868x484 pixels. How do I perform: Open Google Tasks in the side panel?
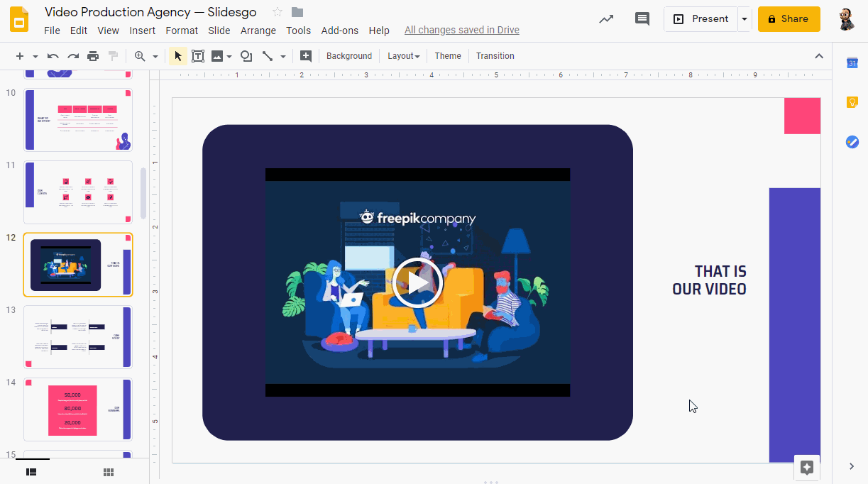pyautogui.click(x=852, y=142)
